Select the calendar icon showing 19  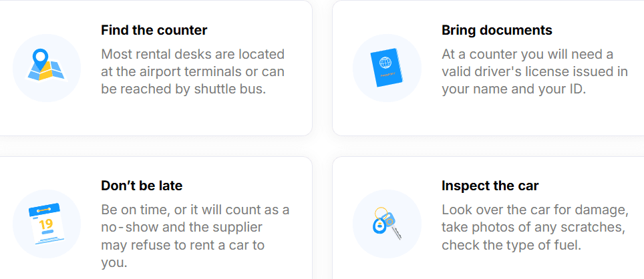tap(46, 224)
